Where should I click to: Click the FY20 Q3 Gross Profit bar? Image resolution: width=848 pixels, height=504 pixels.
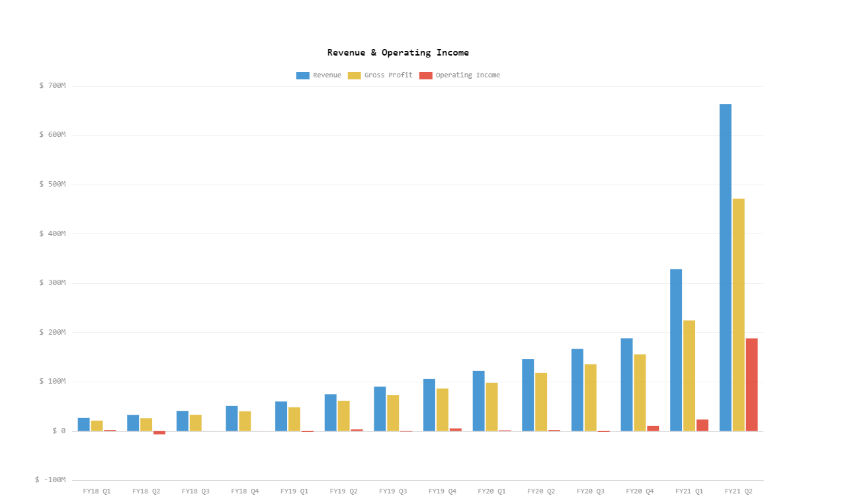coord(591,398)
